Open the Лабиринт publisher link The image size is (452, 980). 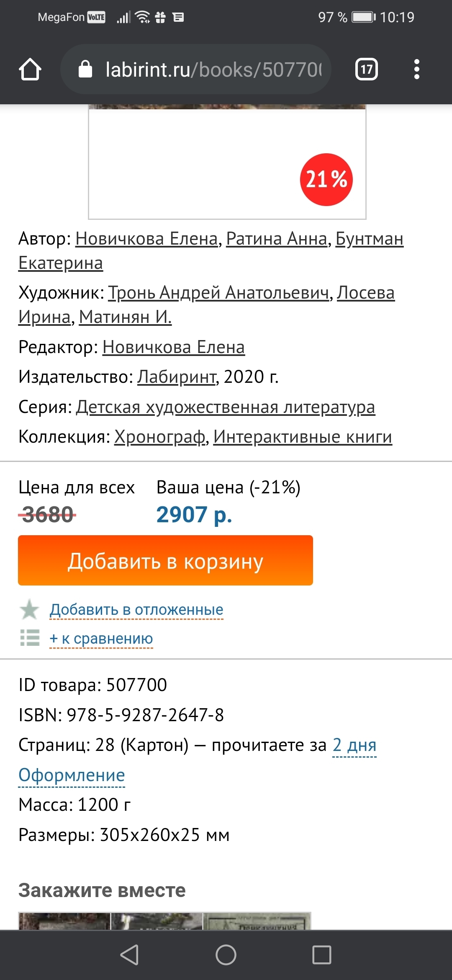(177, 377)
